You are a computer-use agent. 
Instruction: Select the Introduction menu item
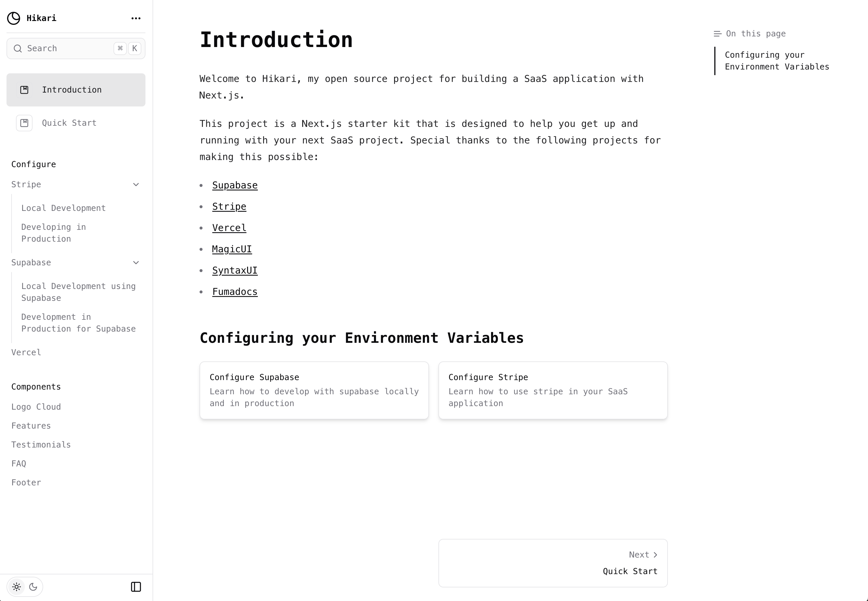click(76, 90)
